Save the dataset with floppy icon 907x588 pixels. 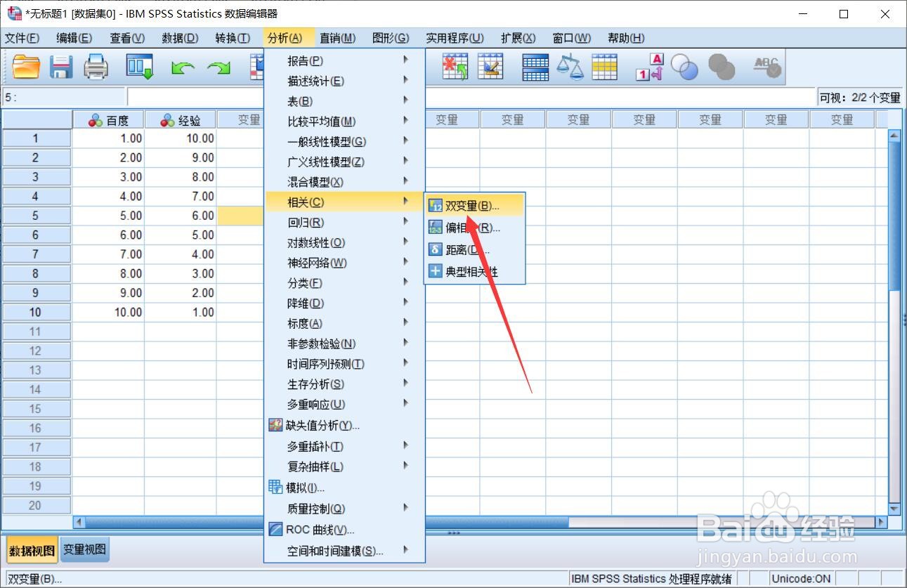click(x=61, y=67)
